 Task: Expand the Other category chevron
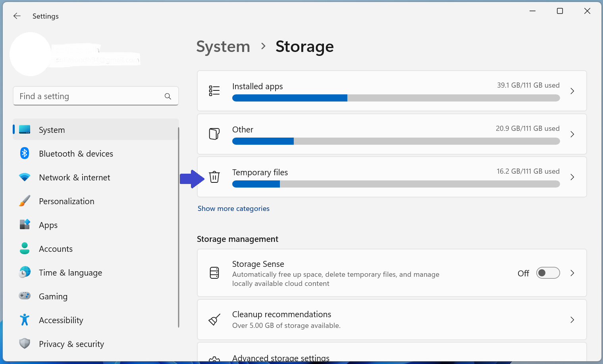572,134
